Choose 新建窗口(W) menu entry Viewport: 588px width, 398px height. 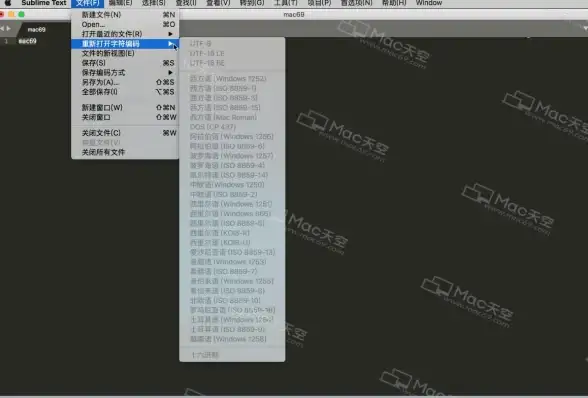pos(125,108)
